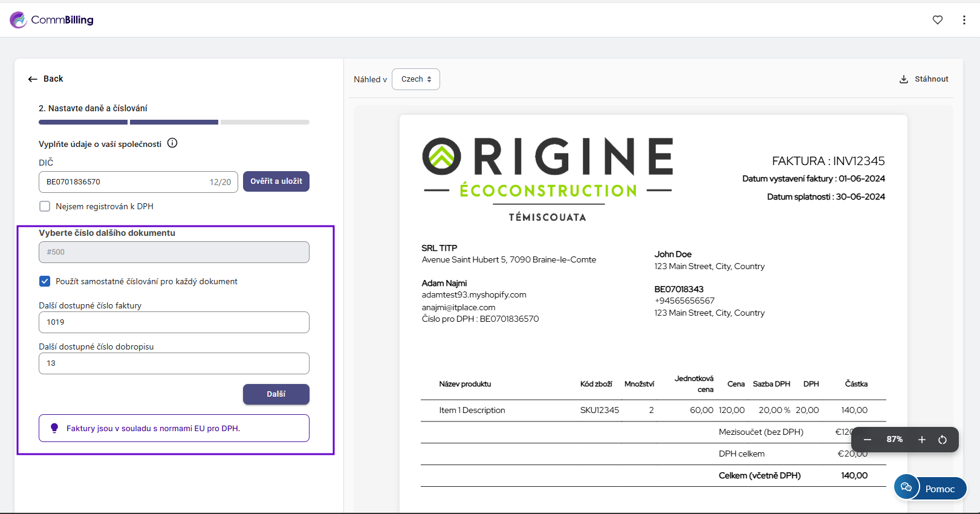
Task: Tick the Nejsem registrován k DPH checkbox
Action: click(45, 206)
